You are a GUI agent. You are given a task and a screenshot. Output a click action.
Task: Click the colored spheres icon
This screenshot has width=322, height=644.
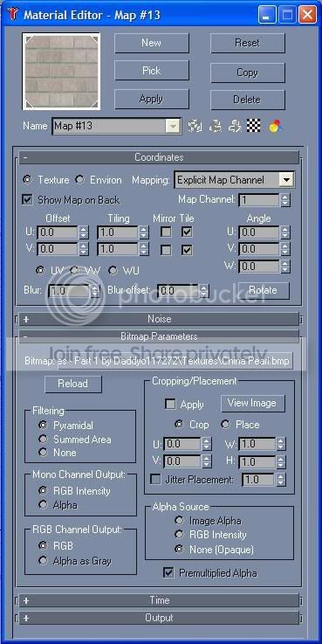tap(274, 126)
